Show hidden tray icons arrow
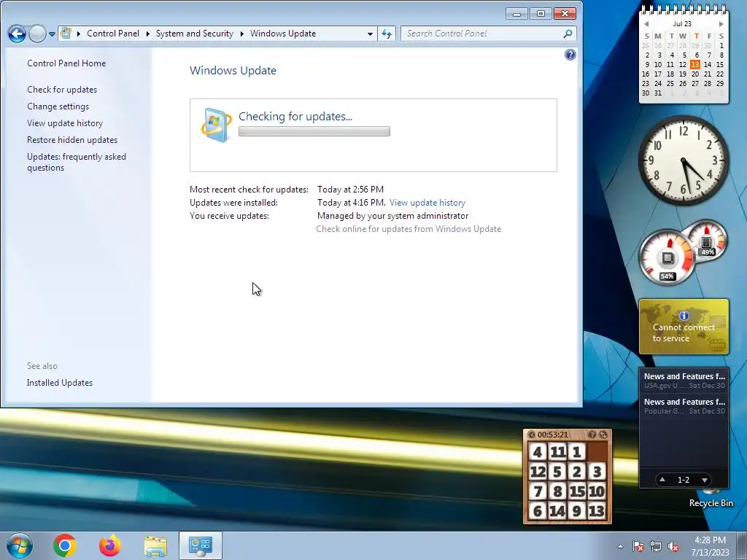Image resolution: width=747 pixels, height=560 pixels. (620, 546)
